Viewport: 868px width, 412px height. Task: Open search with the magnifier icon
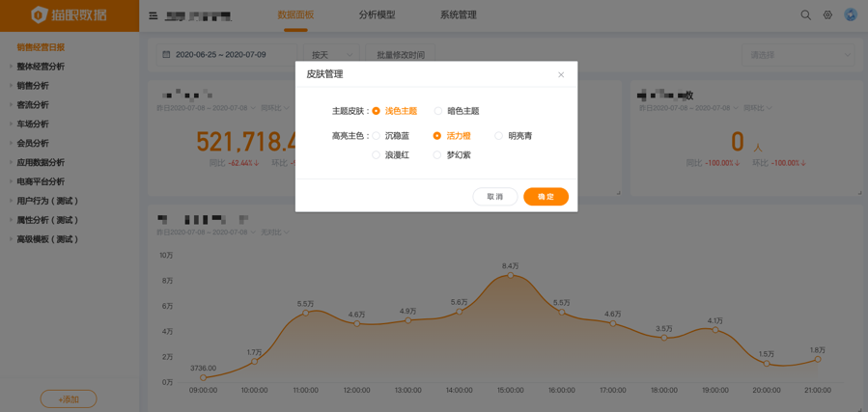coord(805,15)
